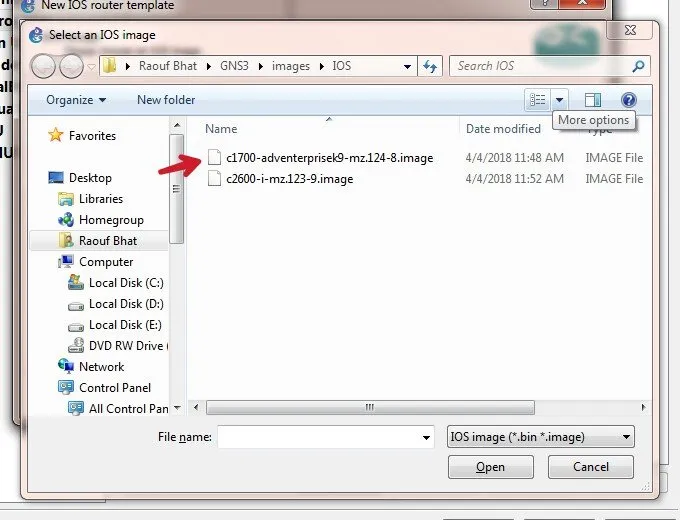
Task: Click the Local Disk (C:) drive icon
Action: click(x=76, y=282)
